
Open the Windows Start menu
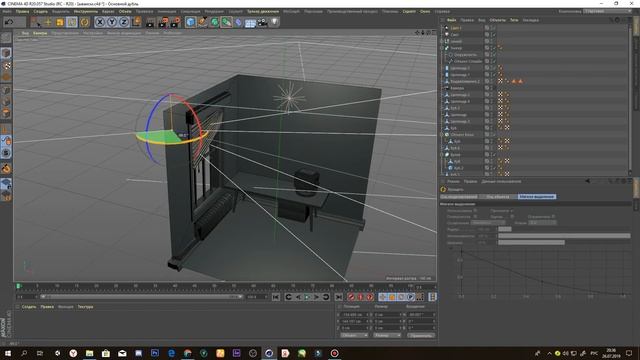point(8,353)
